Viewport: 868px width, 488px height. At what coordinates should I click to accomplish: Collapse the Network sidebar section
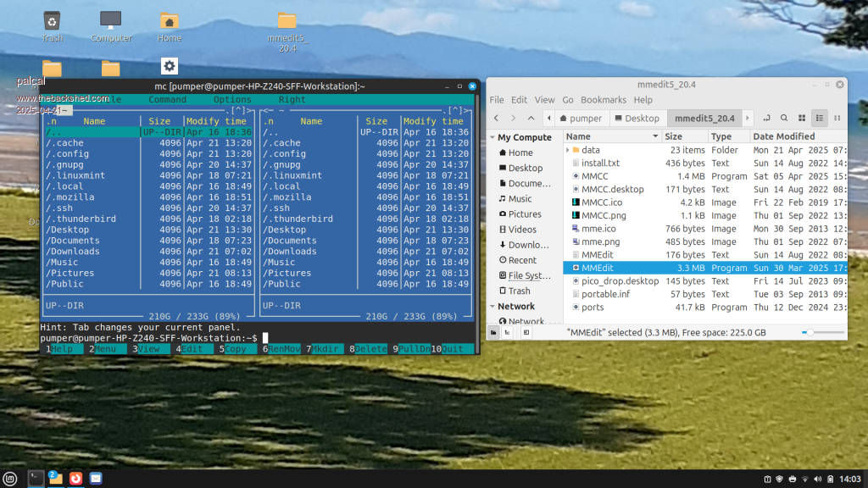492,307
